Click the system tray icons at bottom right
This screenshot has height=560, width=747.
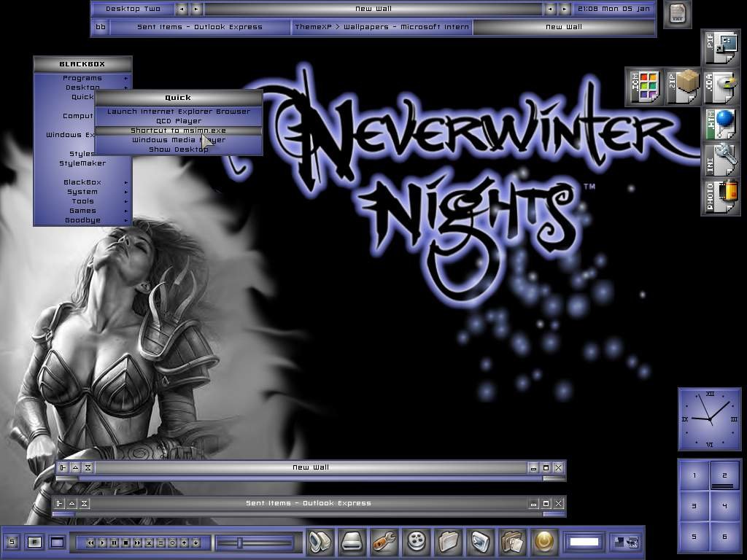[626, 542]
